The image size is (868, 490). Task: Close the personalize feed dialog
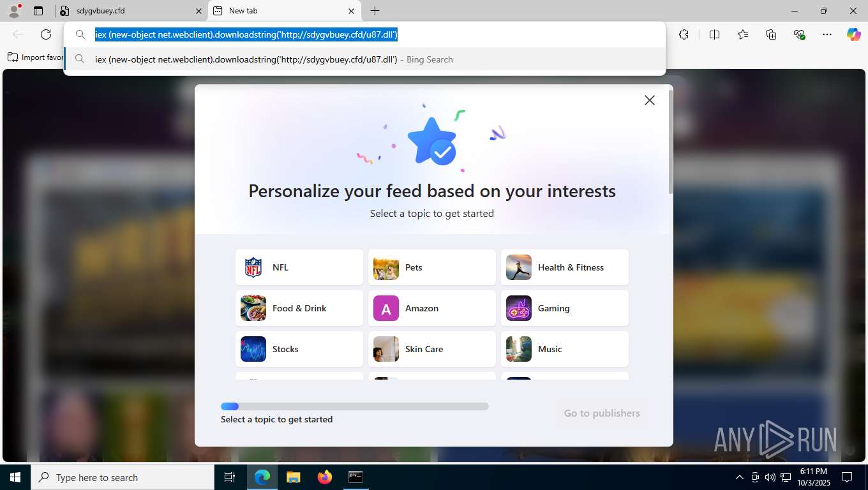(650, 100)
